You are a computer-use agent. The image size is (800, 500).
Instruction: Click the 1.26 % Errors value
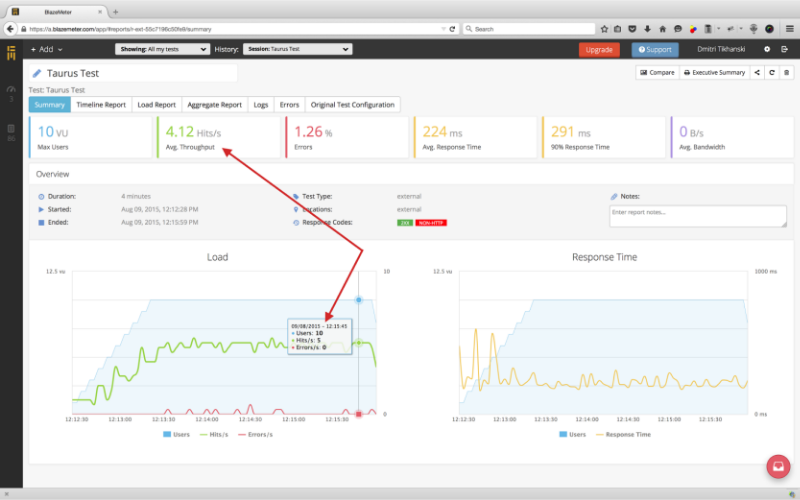[313, 132]
